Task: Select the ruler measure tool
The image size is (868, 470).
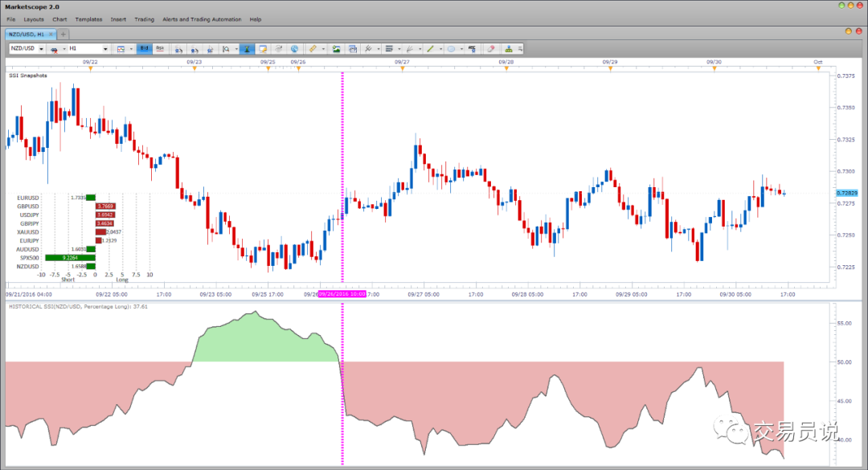Action: pos(313,49)
